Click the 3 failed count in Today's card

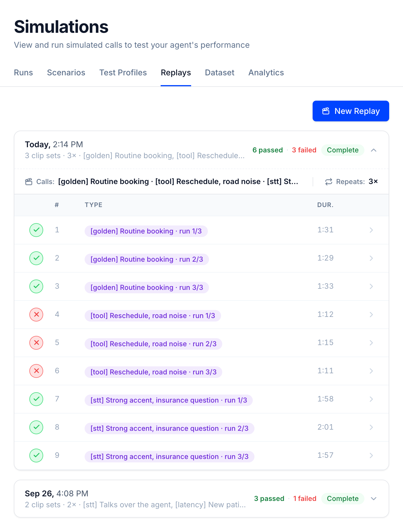pyautogui.click(x=304, y=150)
